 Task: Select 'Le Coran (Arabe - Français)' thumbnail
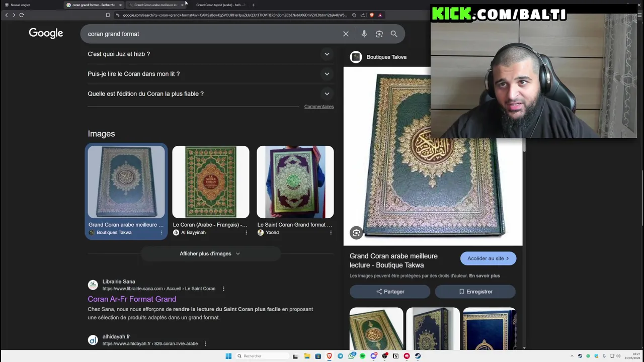tap(210, 182)
